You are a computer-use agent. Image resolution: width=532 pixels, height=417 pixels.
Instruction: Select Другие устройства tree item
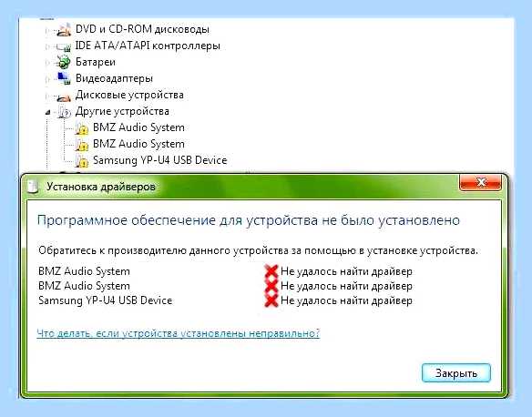coord(122,111)
